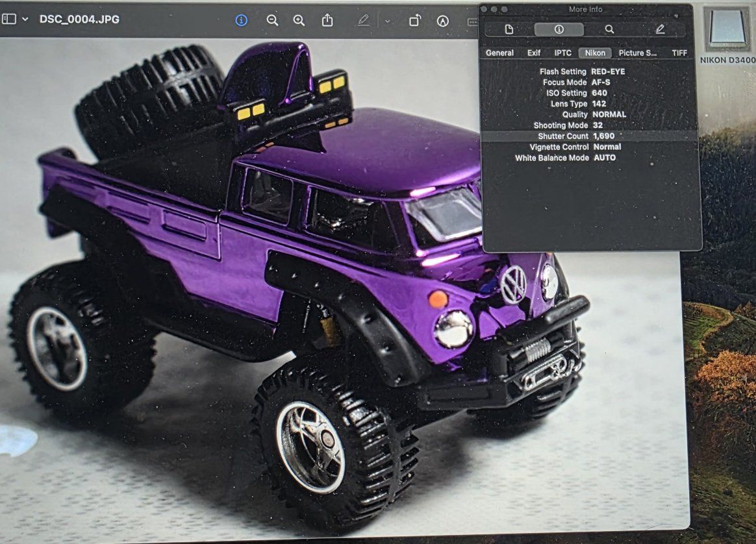Rotate the image with Rotate button
756x544 pixels.
coord(414,20)
